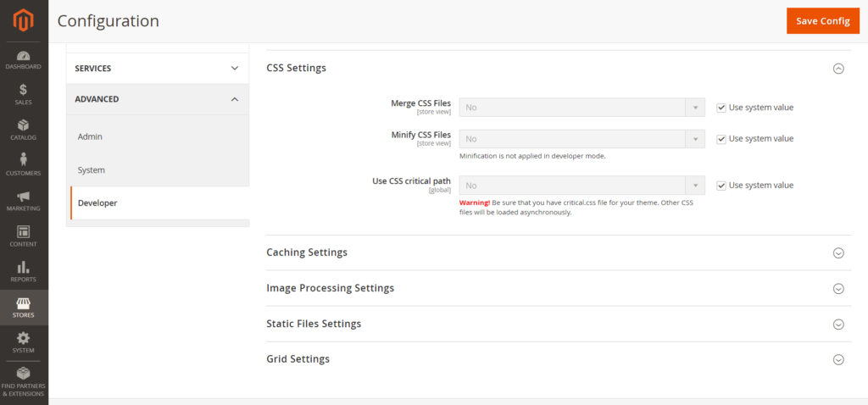
Task: Open the Use CSS critical path dropdown
Action: [x=581, y=186]
